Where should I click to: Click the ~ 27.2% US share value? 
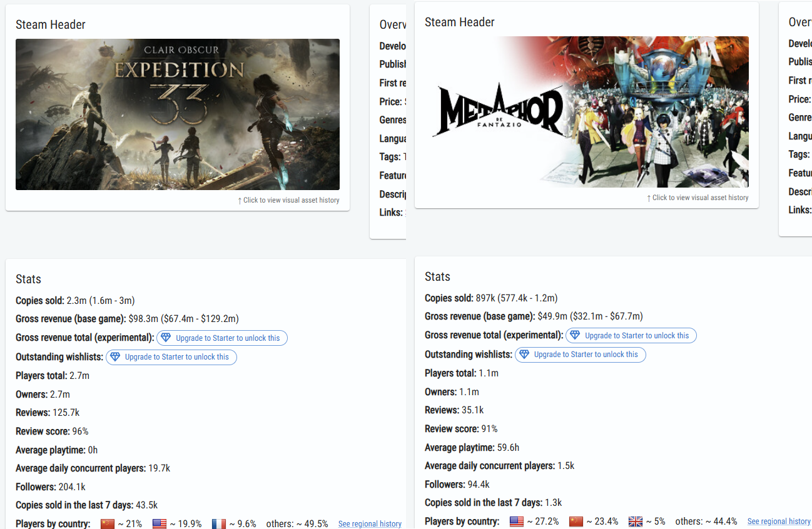pos(542,521)
